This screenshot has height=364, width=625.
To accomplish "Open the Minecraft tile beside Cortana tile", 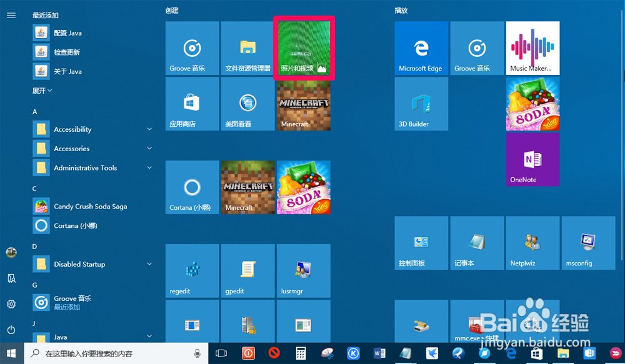I will (248, 187).
